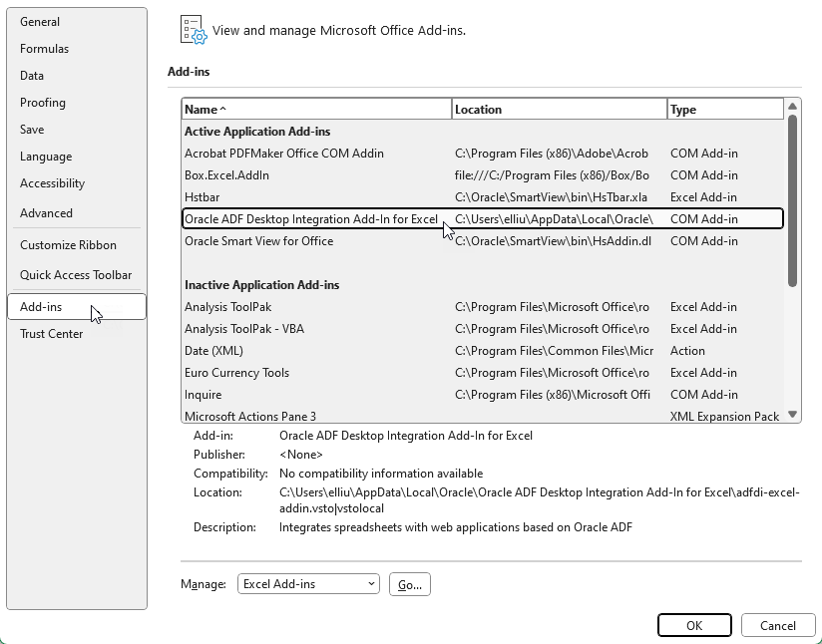Image resolution: width=822 pixels, height=644 pixels.
Task: Open the General options category
Action: pyautogui.click(x=40, y=22)
